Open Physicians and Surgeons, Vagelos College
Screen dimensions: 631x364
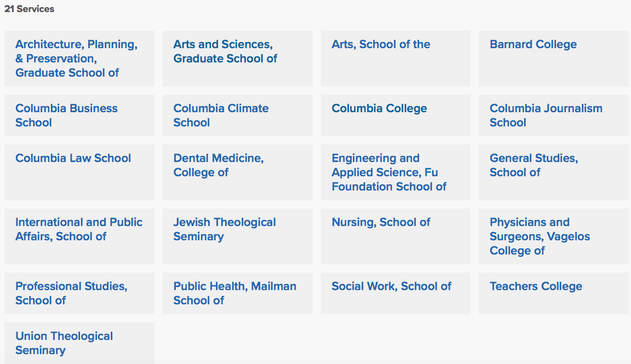(x=539, y=236)
